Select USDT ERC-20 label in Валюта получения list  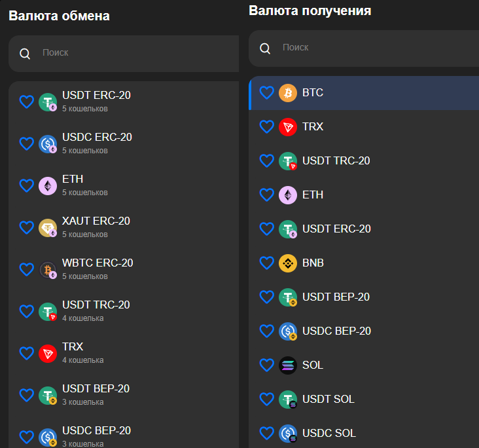336,229
